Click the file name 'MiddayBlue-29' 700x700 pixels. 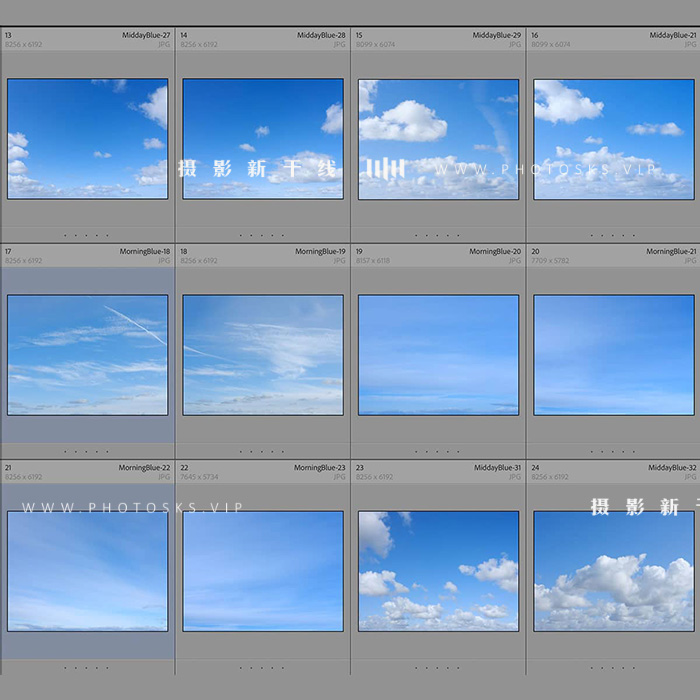point(497,35)
